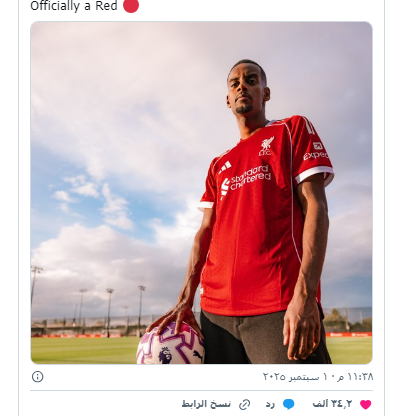Open the embedded tweet photo
Screen dimensions: 413x416
coord(201,193)
